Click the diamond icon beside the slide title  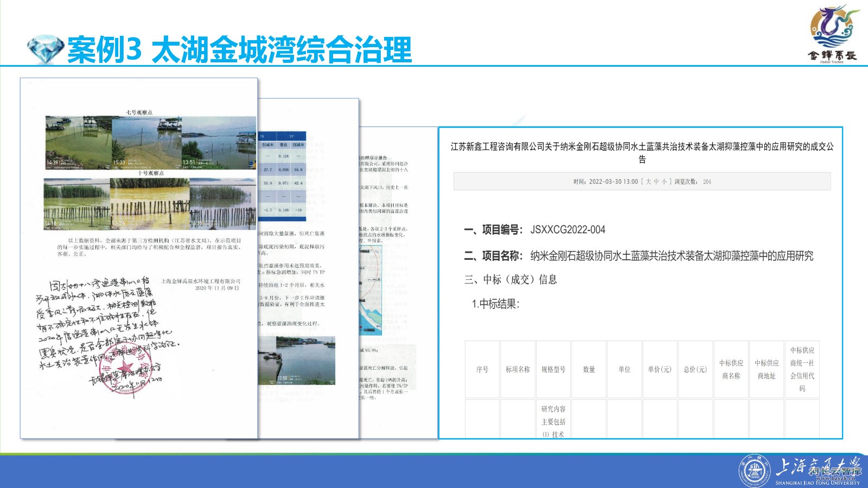[45, 50]
